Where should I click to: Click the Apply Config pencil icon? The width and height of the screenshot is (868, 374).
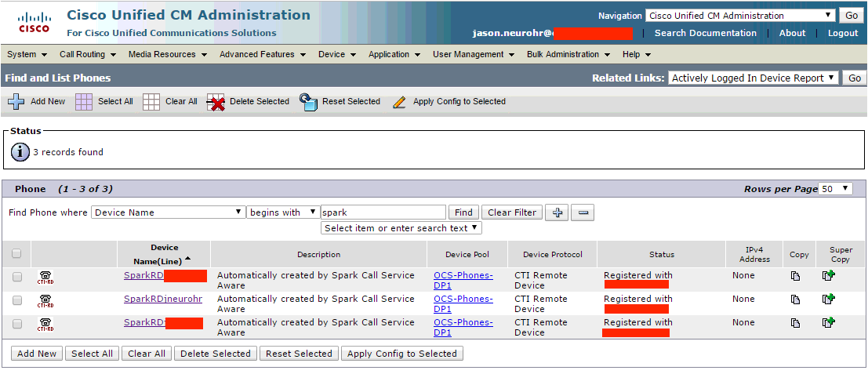click(x=399, y=103)
